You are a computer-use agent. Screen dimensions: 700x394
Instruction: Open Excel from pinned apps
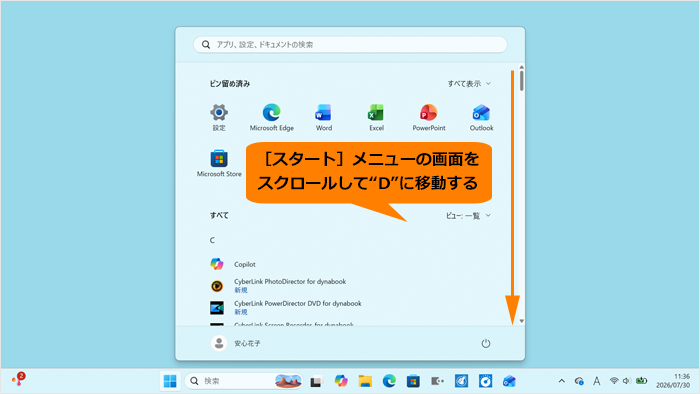point(376,117)
